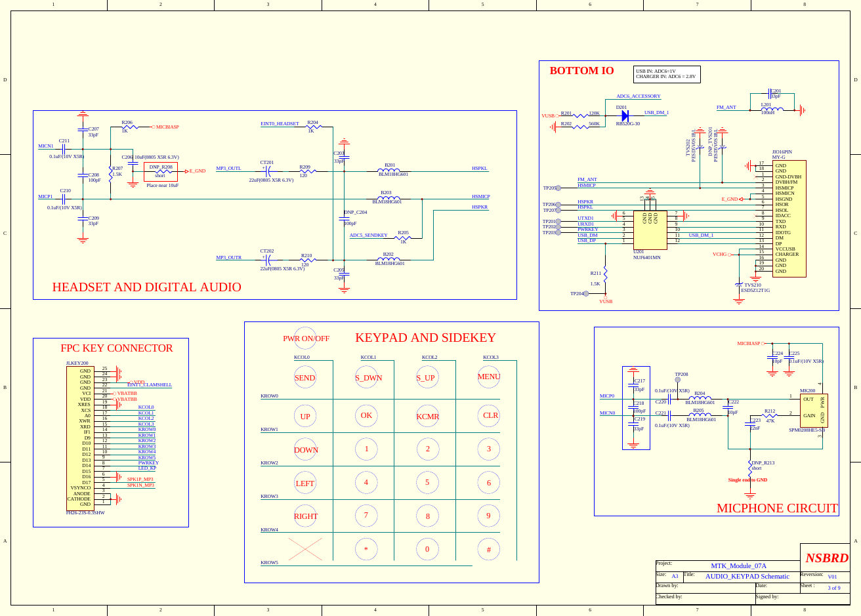
Task: Select the BOTTOM IO section heading
Action: 581,70
